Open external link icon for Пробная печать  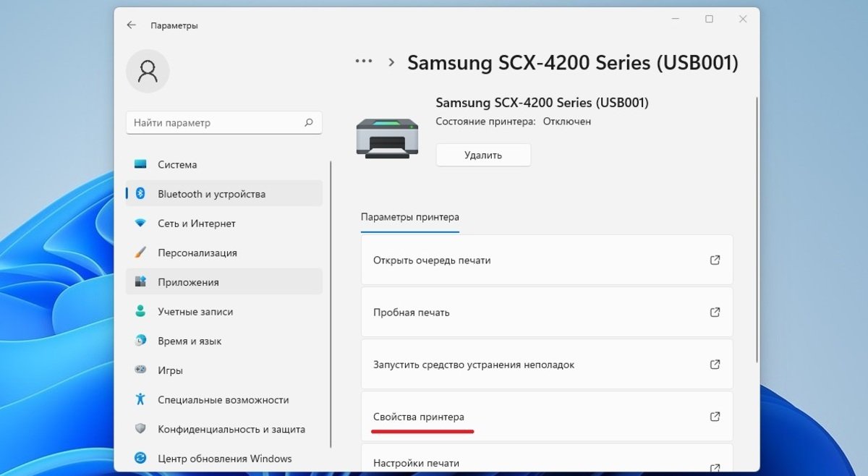[x=715, y=313]
